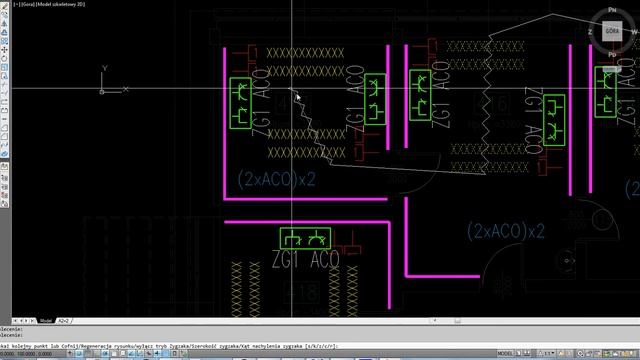Select the Rotate tool
Image resolution: width=640 pixels, height=360 pixels.
(x=5, y=59)
